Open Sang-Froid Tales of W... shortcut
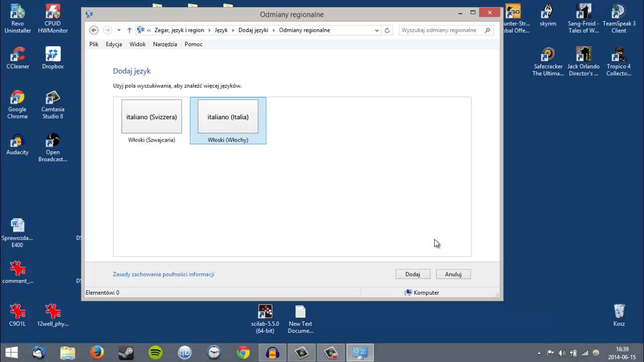The image size is (644, 362). pos(584,19)
